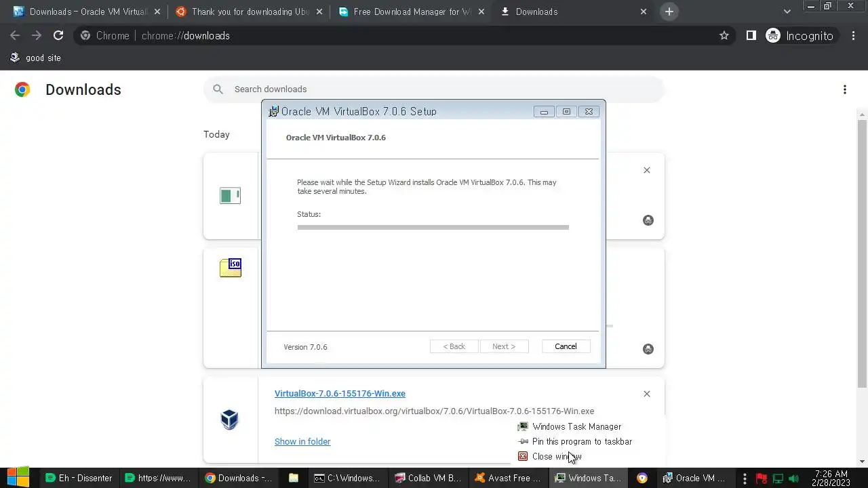This screenshot has height=488, width=868.
Task: Toggle the Chrome side panel icon
Action: tap(751, 35)
